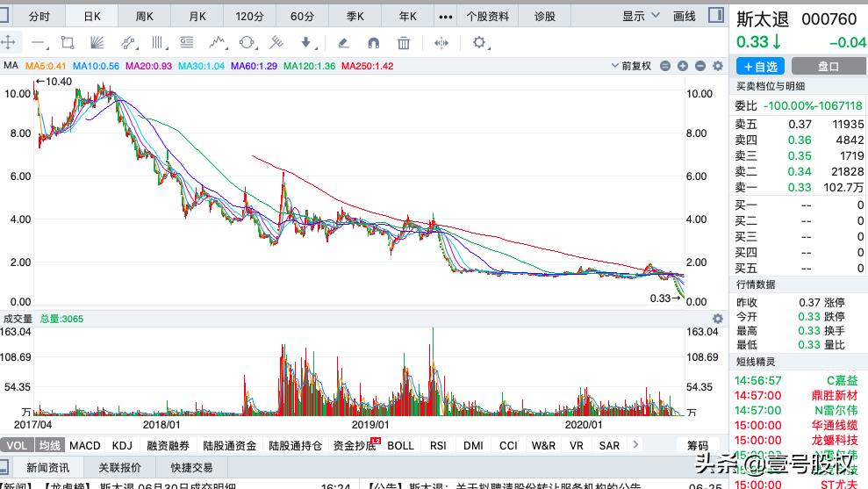Pick the fan lines drawing tool
The height and width of the screenshot is (489, 868).
click(x=97, y=43)
